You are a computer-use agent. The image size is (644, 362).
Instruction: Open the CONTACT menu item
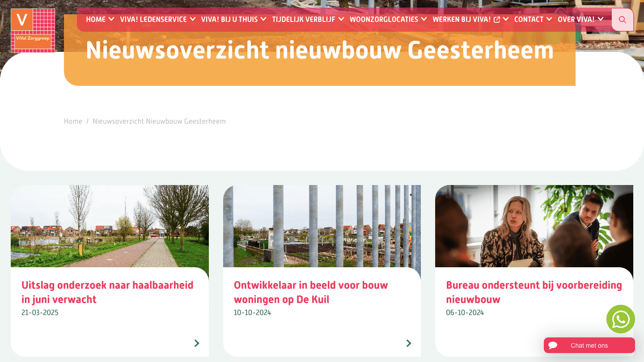pos(529,20)
